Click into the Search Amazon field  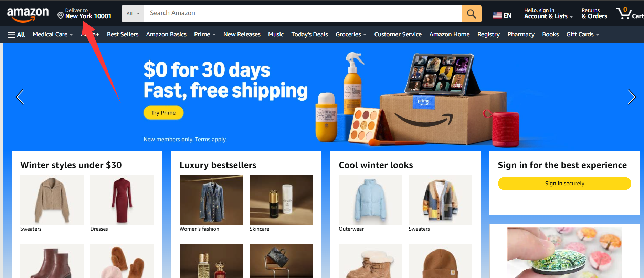303,14
